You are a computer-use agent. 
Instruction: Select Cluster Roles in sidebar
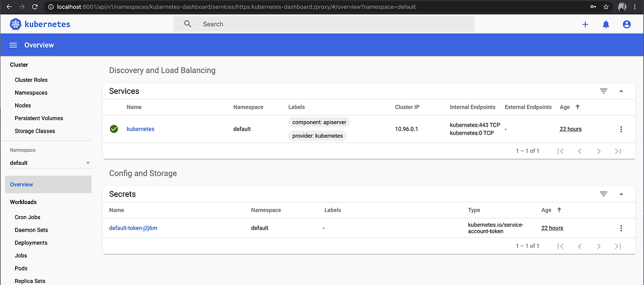31,80
